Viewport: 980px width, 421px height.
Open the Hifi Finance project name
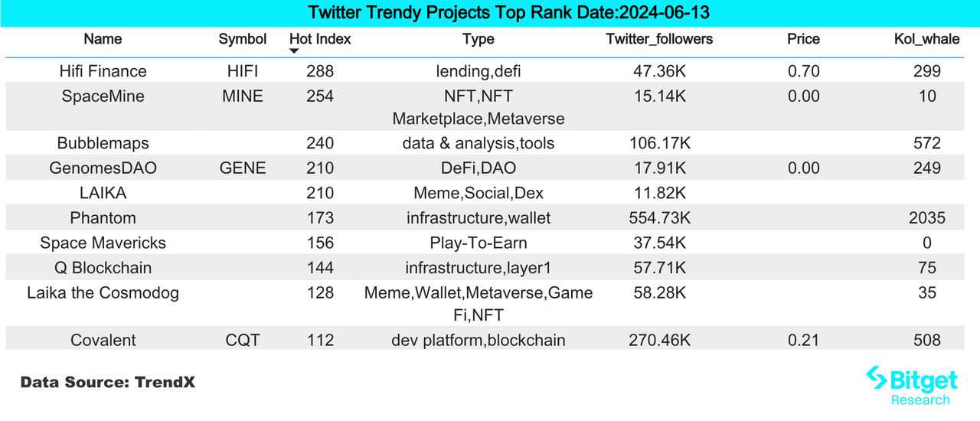coord(103,71)
